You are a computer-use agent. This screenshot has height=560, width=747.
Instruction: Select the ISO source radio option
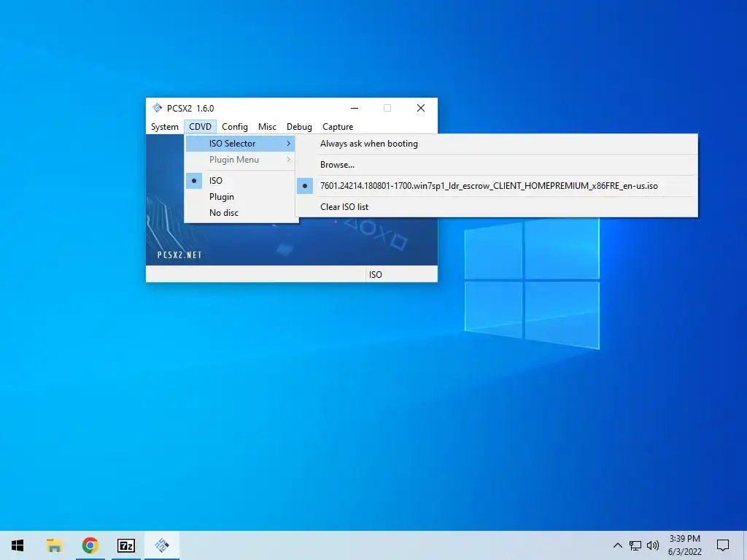[x=240, y=181]
